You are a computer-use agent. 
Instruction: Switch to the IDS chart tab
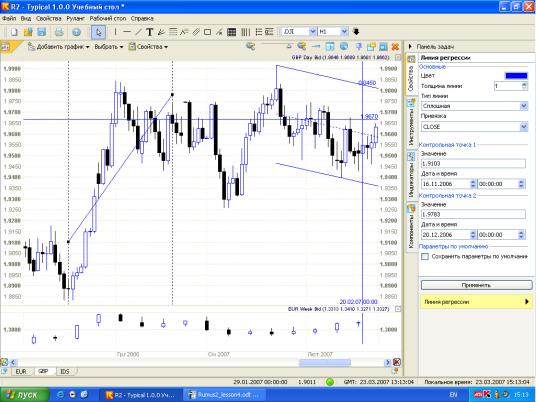[x=65, y=371]
